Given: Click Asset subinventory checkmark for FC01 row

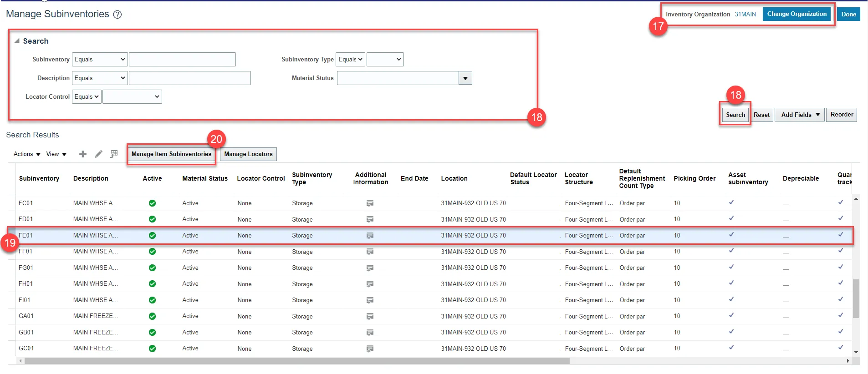Looking at the screenshot, I should click(731, 202).
